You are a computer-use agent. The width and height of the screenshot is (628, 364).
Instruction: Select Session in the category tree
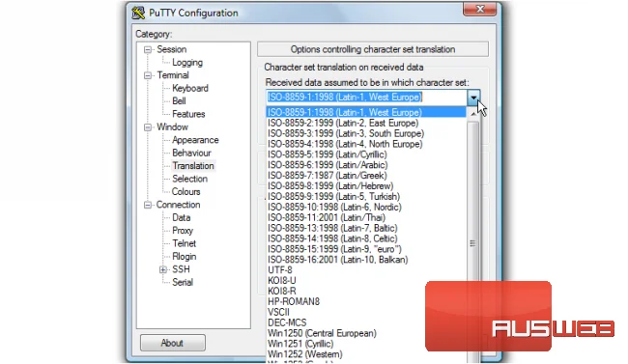(x=171, y=49)
